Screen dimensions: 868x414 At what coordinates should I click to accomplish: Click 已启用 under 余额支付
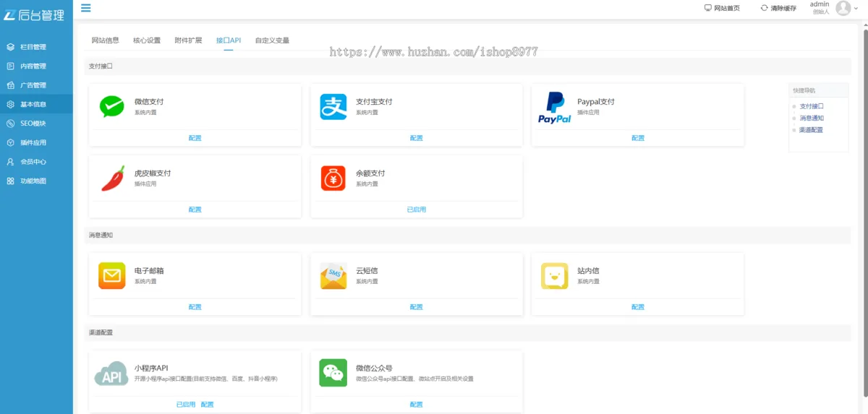416,210
